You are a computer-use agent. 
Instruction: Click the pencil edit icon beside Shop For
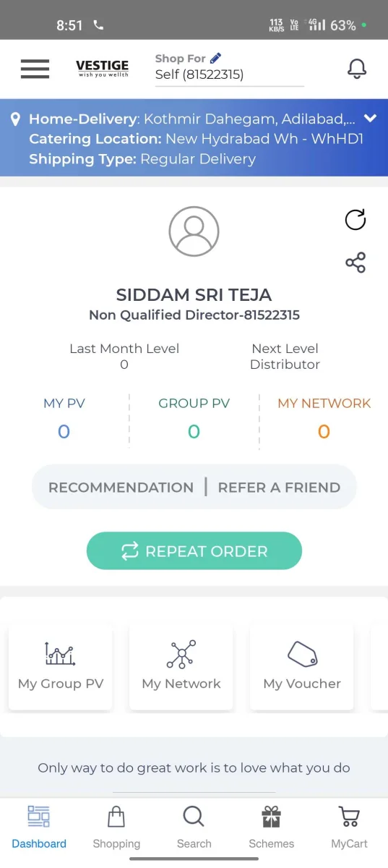tap(215, 58)
